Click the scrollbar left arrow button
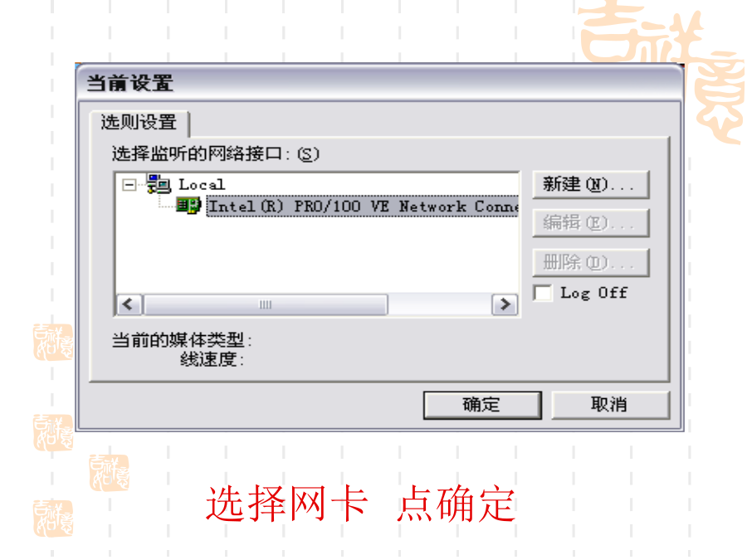The width and height of the screenshot is (747, 560). click(129, 304)
